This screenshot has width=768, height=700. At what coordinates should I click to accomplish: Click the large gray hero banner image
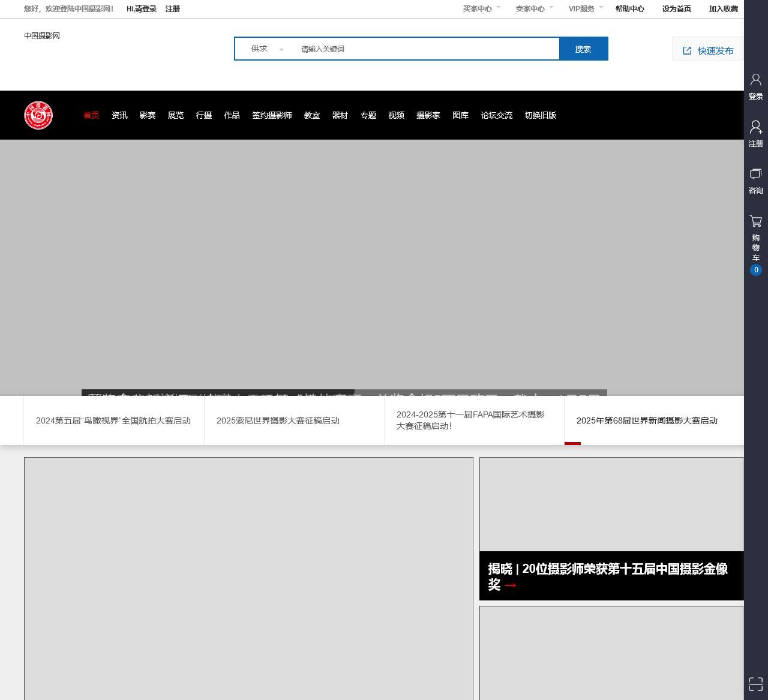372,267
